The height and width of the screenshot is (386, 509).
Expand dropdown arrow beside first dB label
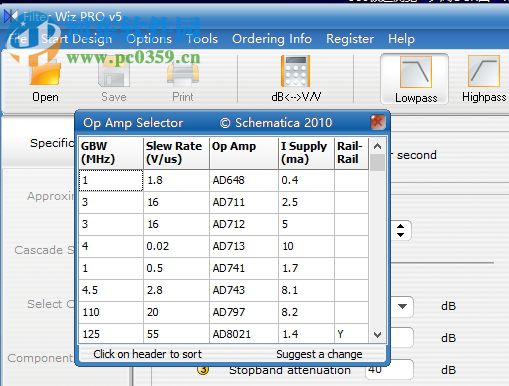(402, 306)
